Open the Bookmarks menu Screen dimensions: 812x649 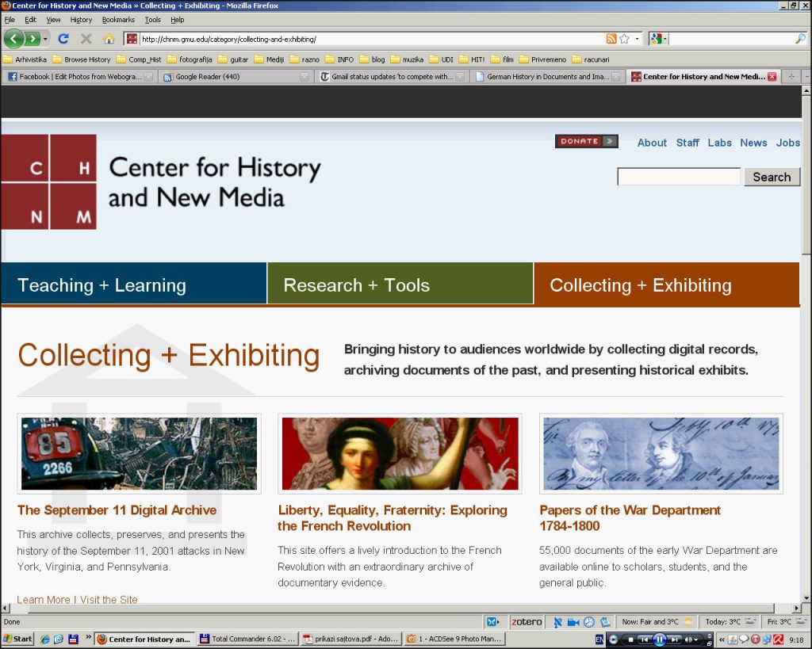(x=118, y=20)
